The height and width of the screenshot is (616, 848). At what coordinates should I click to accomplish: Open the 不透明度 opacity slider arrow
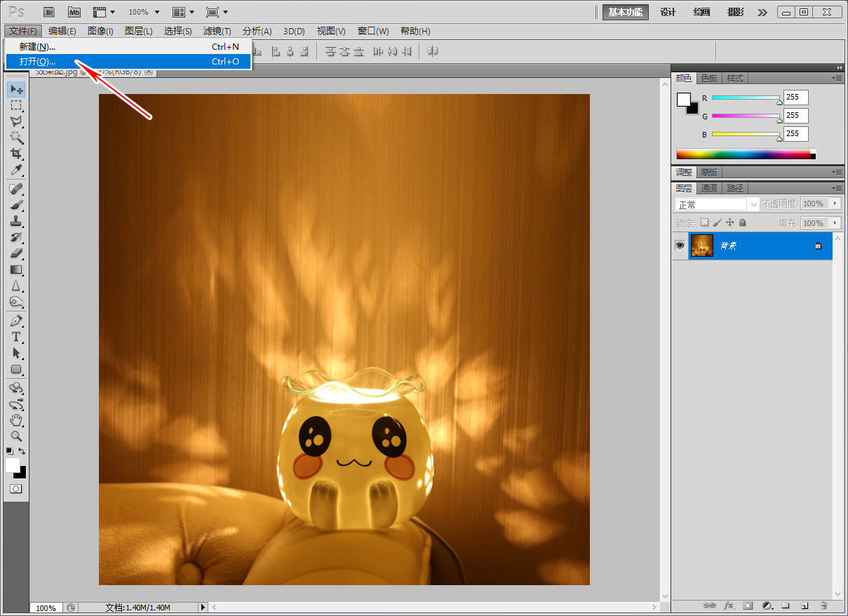pos(835,203)
